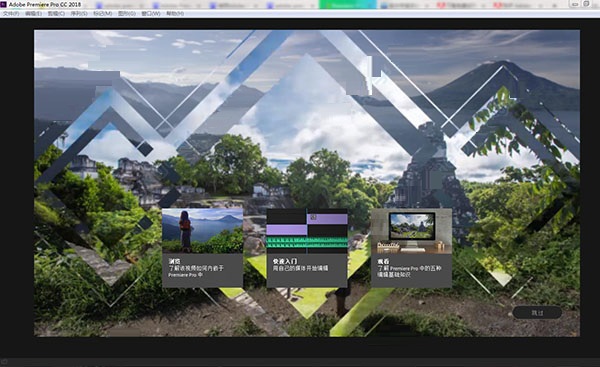
Task: Click the restore window button in the title bar
Action: coord(587,4)
